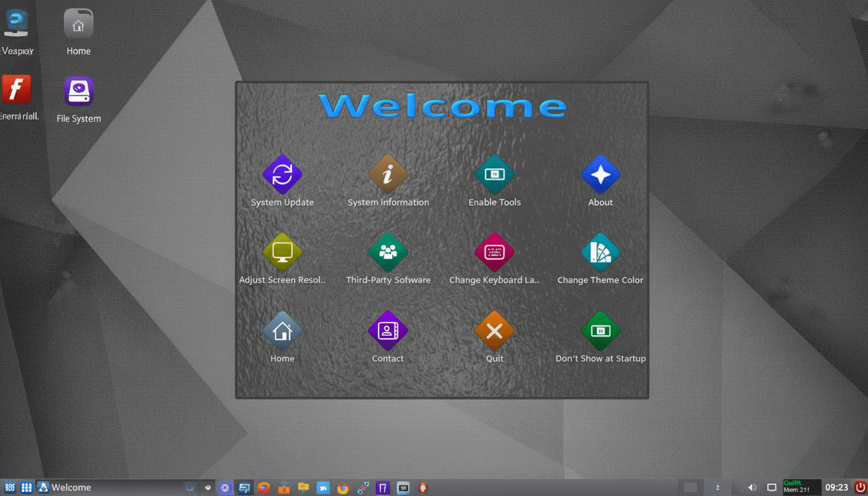Mute the speaker in the system tray
The image size is (868, 496).
point(752,488)
